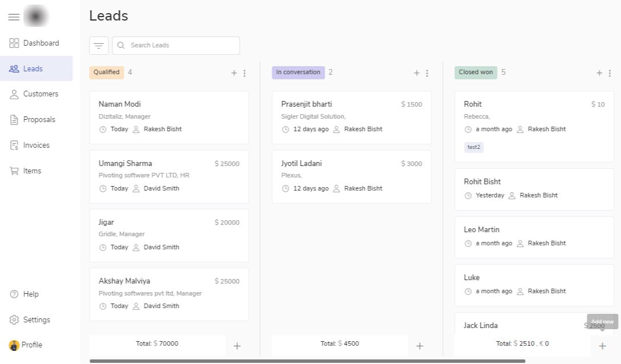Click the filter icon beside search

point(99,46)
